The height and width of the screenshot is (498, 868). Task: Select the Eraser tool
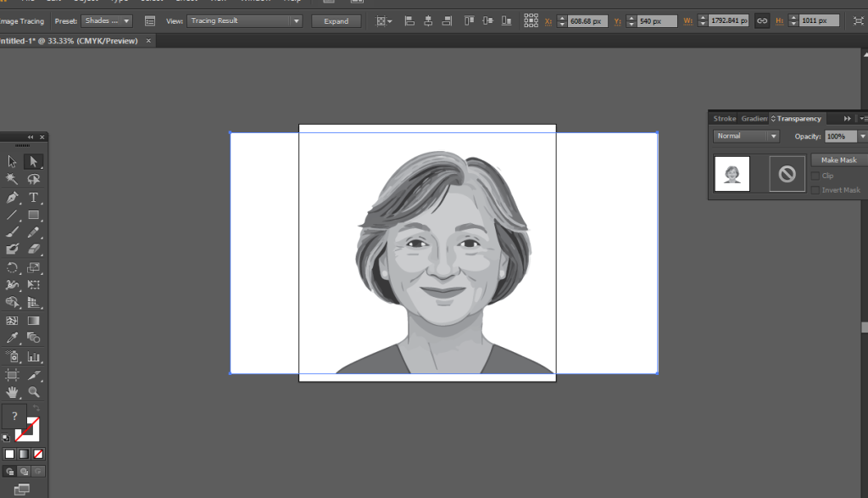pyautogui.click(x=33, y=249)
